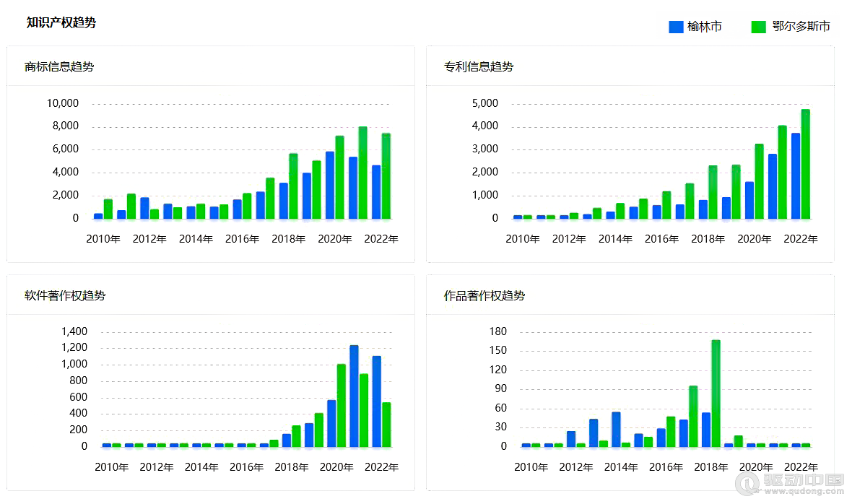Click the 2022年 axis label in 作品著作权趋势

801,467
